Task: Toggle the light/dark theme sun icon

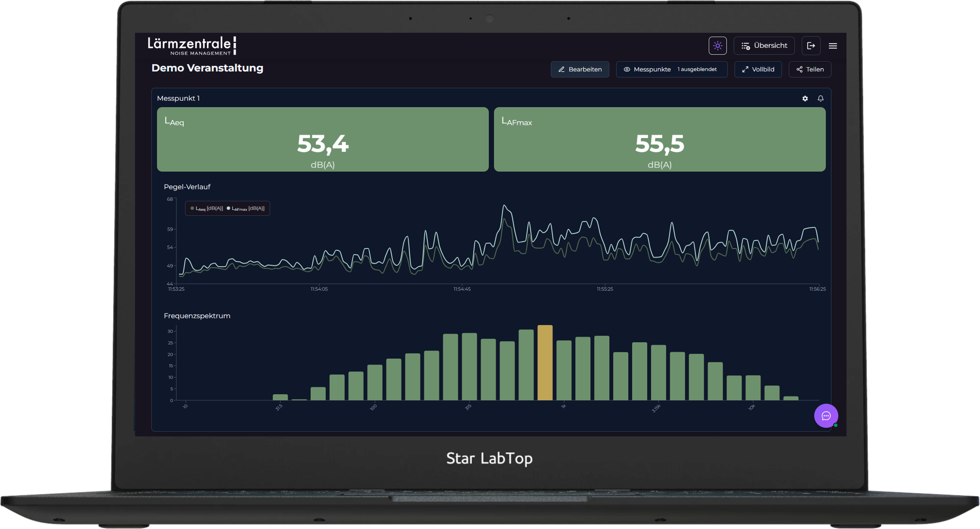Action: (x=717, y=46)
